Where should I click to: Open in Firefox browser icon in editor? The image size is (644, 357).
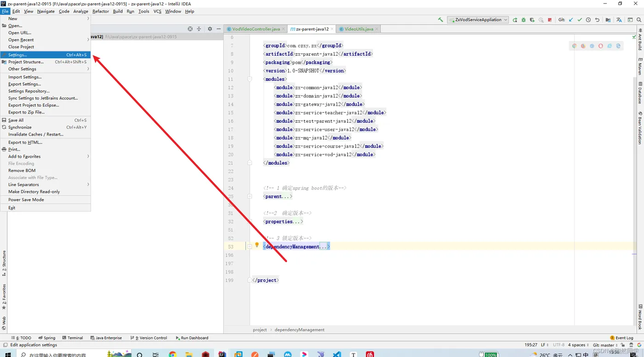tap(583, 46)
